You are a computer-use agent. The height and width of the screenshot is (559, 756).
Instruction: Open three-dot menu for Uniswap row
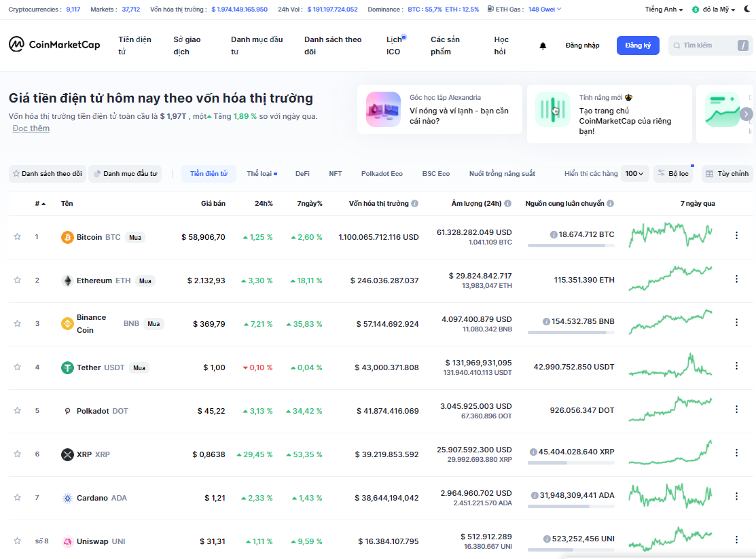(736, 539)
